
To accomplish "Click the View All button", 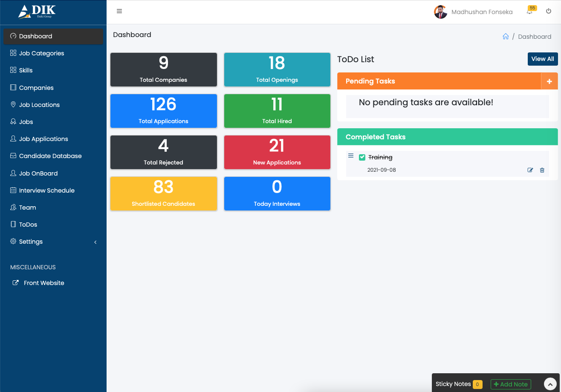I will tap(542, 59).
